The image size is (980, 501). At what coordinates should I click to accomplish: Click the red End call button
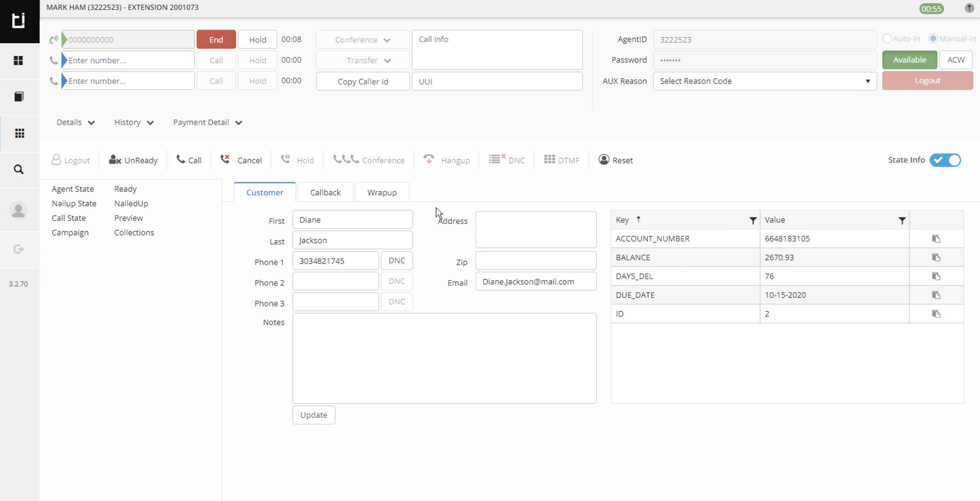click(x=216, y=39)
